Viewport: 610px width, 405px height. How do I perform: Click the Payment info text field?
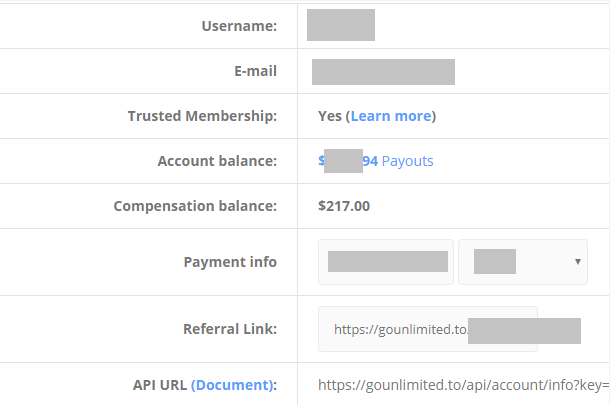(x=387, y=262)
